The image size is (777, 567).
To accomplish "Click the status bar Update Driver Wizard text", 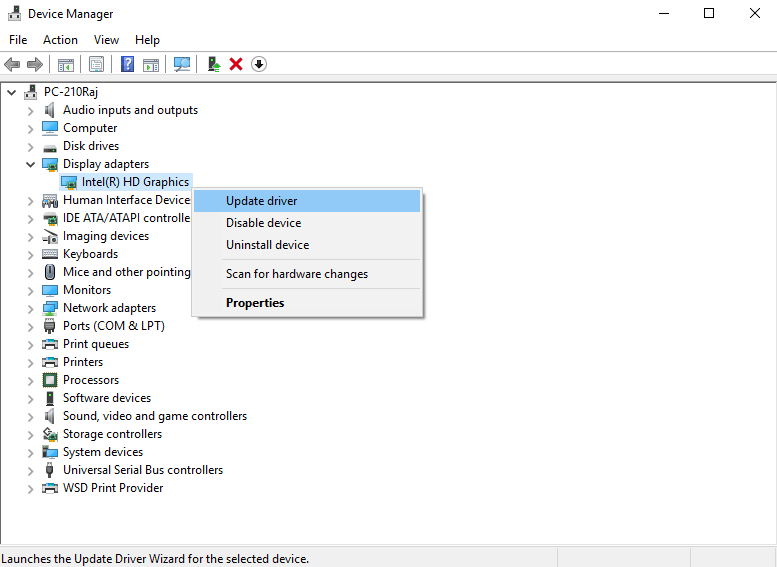I will pyautogui.click(x=155, y=559).
